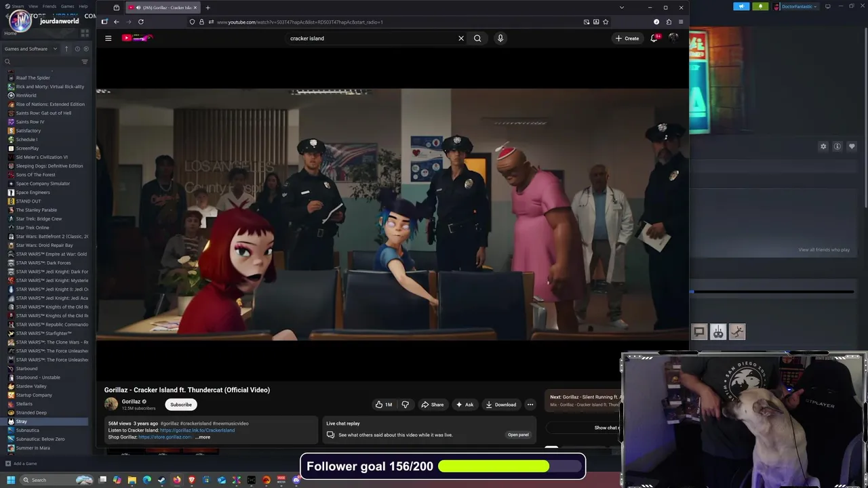Open Steam announcements megaphone button

tap(741, 6)
